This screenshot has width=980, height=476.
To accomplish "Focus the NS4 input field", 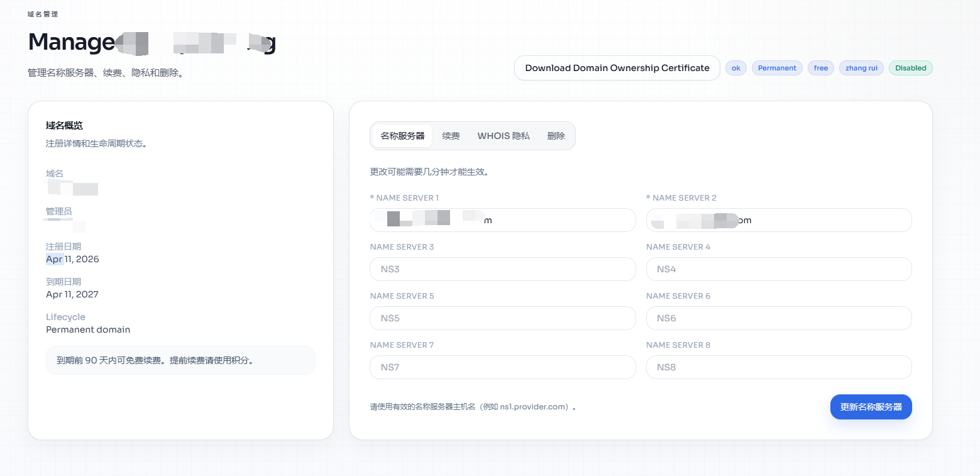I will (x=778, y=269).
